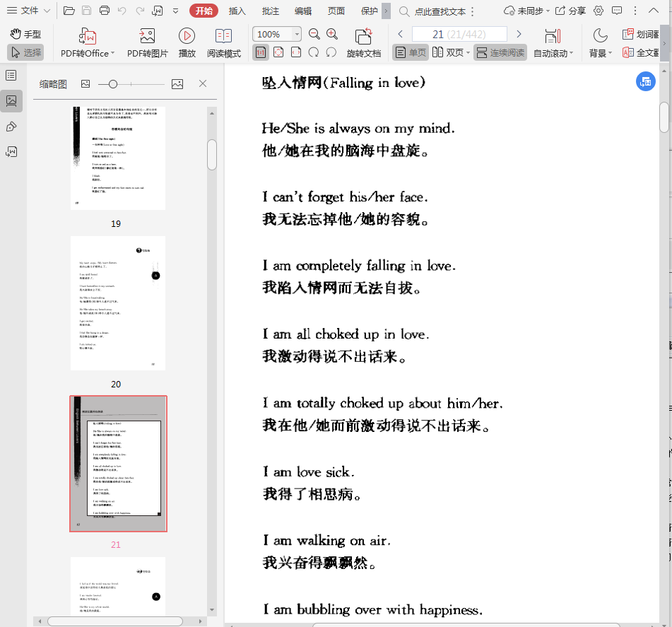
Task: Open the bookmarks outline sidebar panel
Action: tap(11, 76)
